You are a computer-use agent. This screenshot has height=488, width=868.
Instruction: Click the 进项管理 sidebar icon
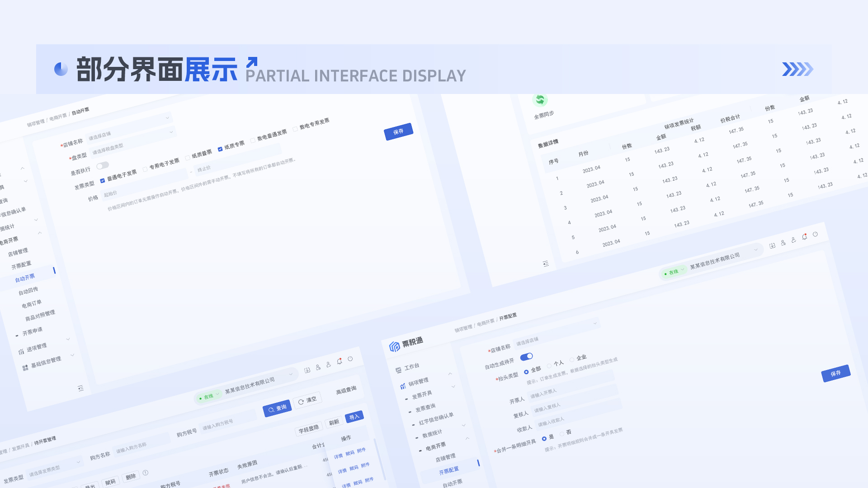pos(21,352)
